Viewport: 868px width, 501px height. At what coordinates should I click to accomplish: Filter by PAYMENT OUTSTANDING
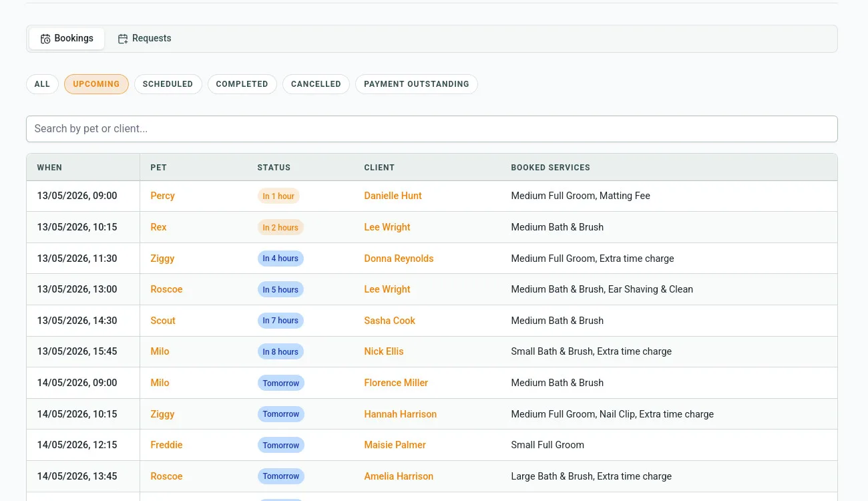pos(417,84)
